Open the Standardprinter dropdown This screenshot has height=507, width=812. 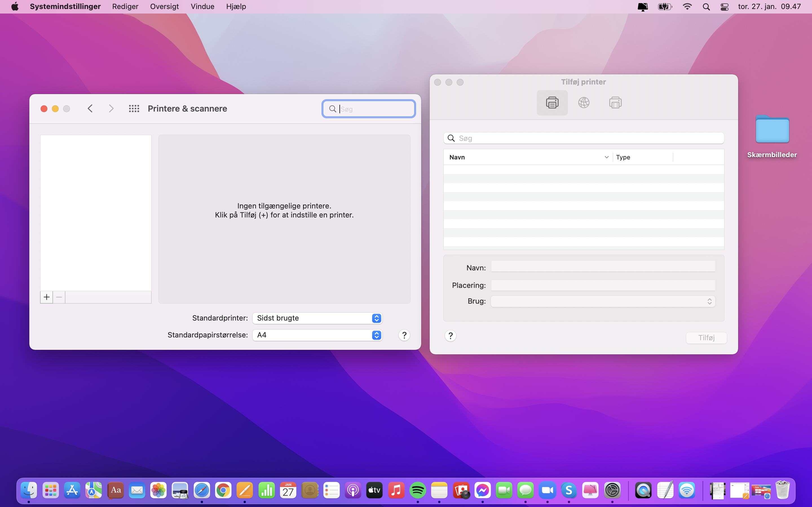pyautogui.click(x=317, y=318)
